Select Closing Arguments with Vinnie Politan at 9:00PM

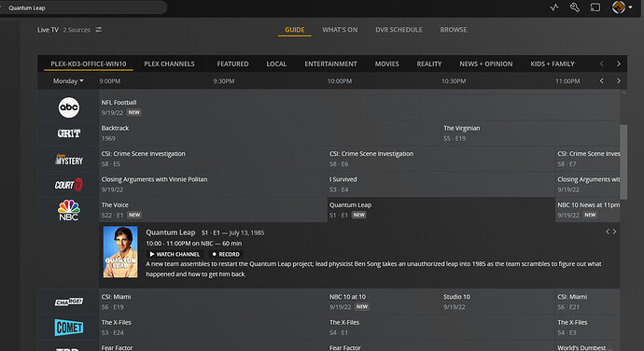213,184
